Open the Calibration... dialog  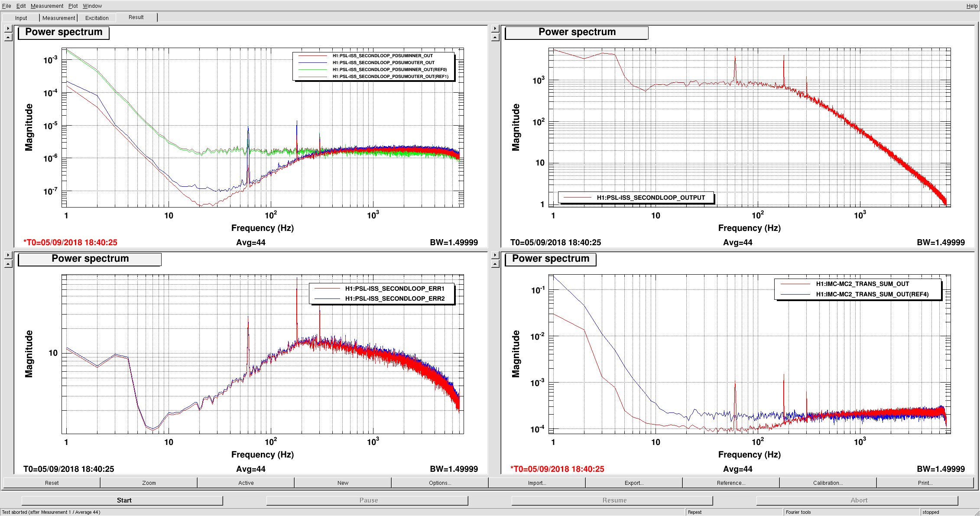[x=828, y=483]
